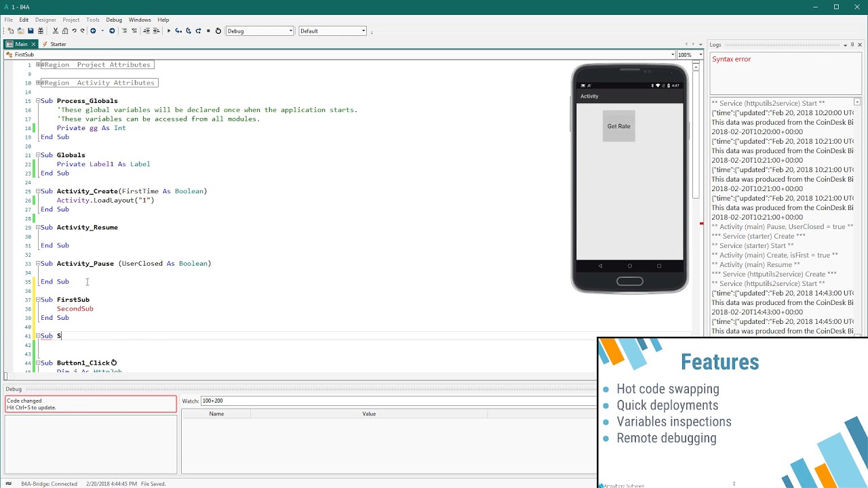Switch to the Starter tab
The height and width of the screenshot is (488, 868).
point(54,44)
